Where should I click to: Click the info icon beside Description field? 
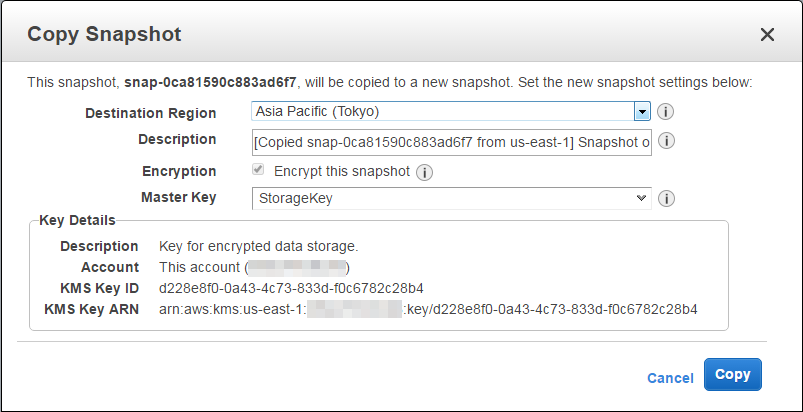666,141
